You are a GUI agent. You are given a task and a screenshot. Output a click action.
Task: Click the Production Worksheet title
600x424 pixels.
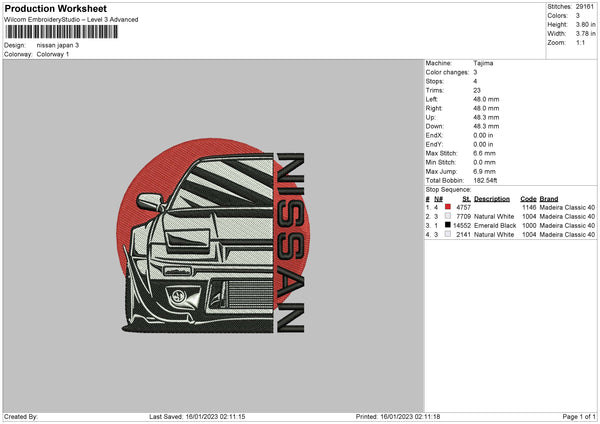[55, 9]
